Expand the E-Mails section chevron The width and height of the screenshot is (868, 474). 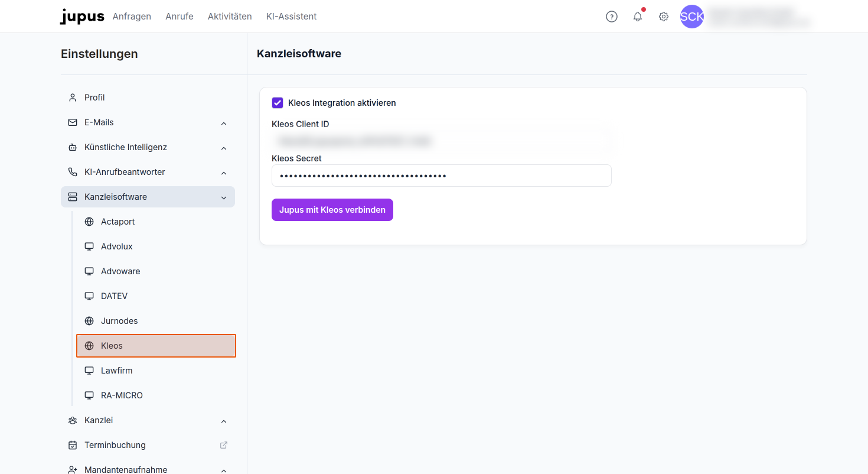(224, 124)
